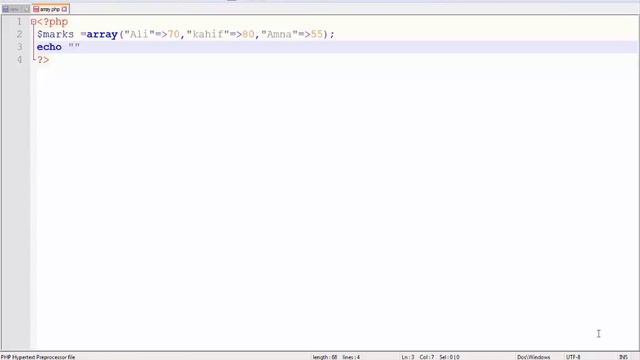Viewport: 640px width, 360px height.
Task: Click the Ln : 3 status entry
Action: pos(408,357)
